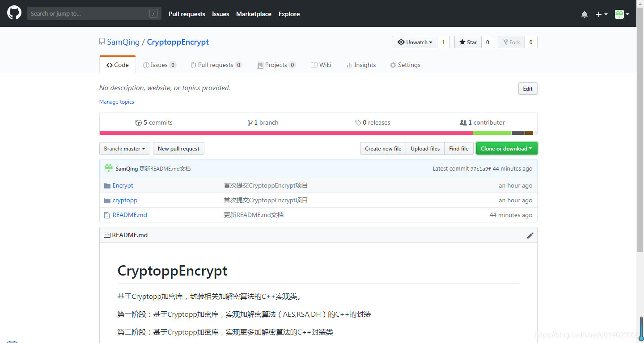This screenshot has height=343, width=644.
Task: Click the README.md header book icon
Action: pos(107,235)
